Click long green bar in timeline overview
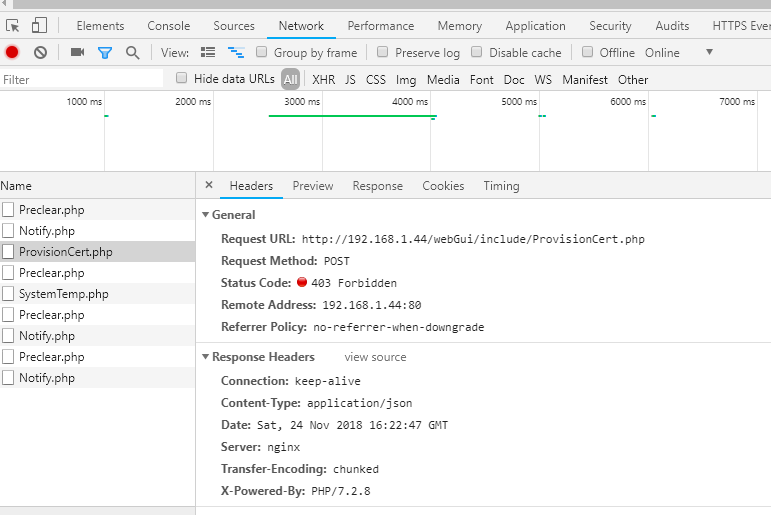This screenshot has width=771, height=515. [x=352, y=116]
